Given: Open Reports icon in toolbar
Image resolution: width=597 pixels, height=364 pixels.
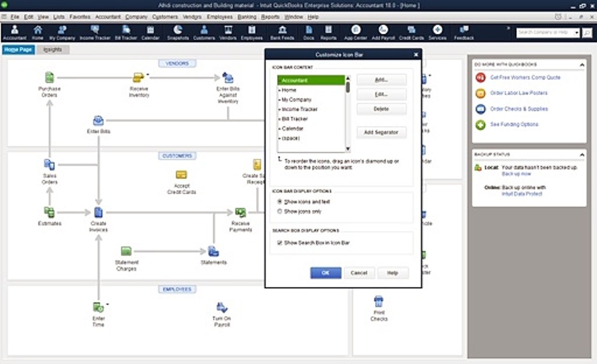Looking at the screenshot, I should tap(328, 32).
